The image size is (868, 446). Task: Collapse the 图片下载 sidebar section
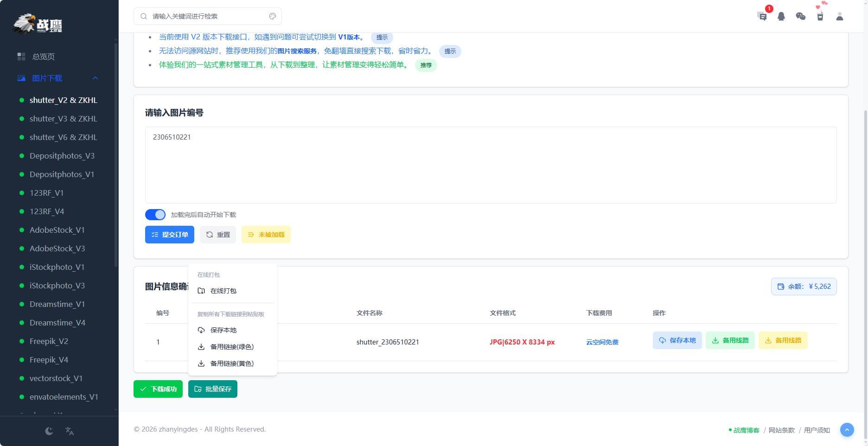pos(96,78)
